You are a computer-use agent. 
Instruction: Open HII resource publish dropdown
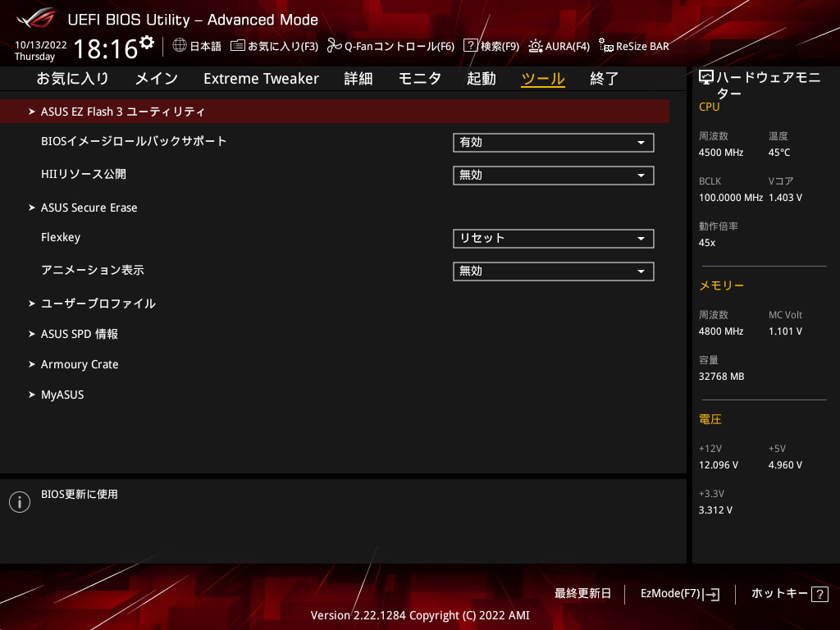coord(554,176)
